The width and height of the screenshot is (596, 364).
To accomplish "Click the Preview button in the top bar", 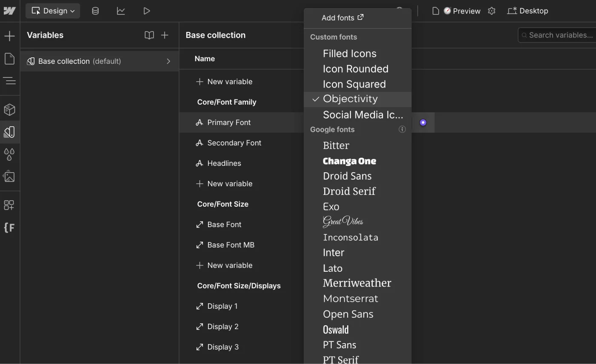I will [461, 11].
